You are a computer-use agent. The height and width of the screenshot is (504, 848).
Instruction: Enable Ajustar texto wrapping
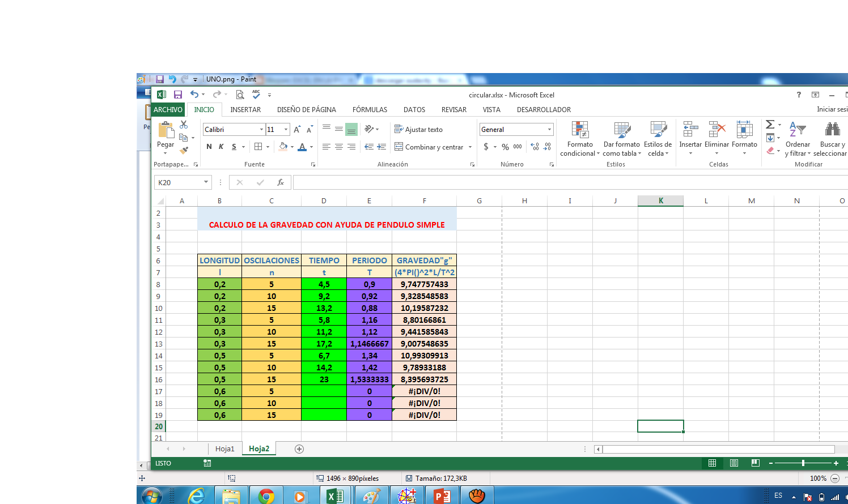point(418,129)
